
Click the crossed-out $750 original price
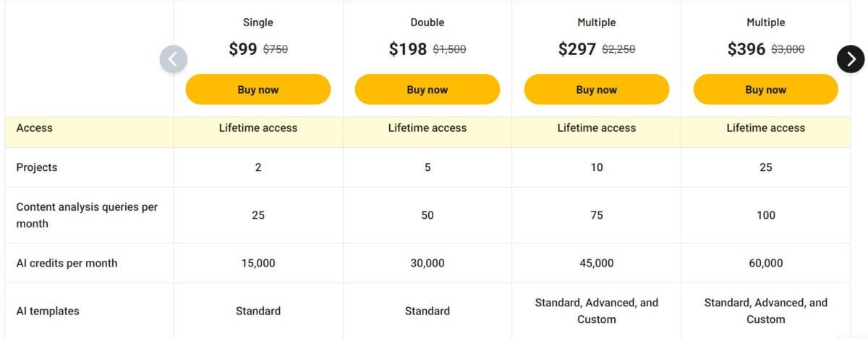(275, 49)
